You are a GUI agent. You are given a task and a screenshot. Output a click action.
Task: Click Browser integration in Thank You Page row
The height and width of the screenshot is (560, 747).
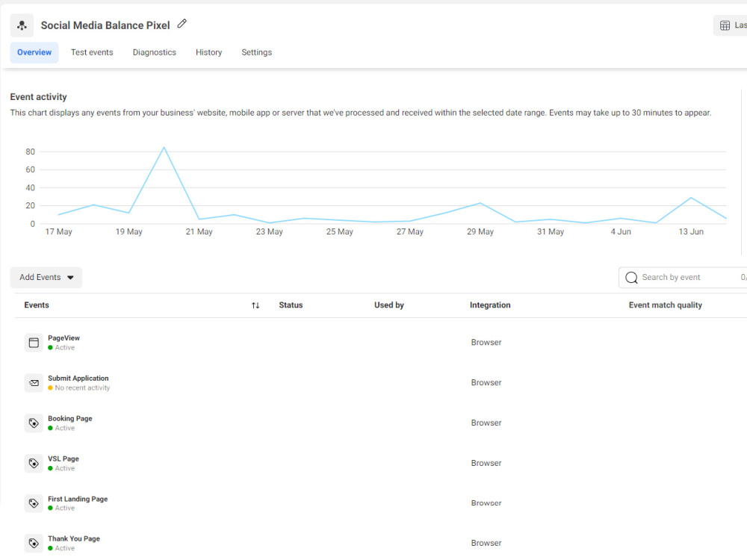486,544
